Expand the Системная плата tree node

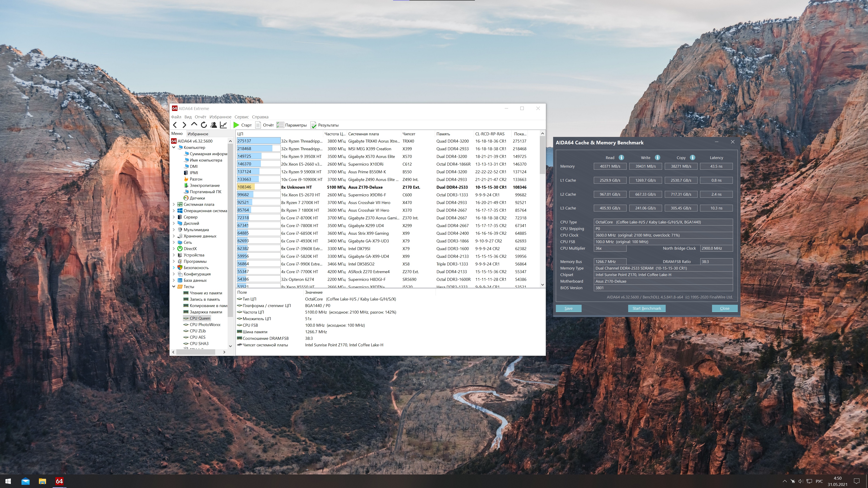(x=174, y=204)
